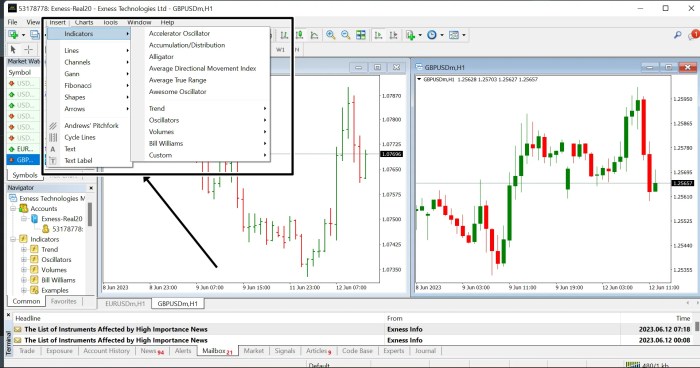Open the Lines submenu
Screen dimensions: 700x368
point(89,50)
